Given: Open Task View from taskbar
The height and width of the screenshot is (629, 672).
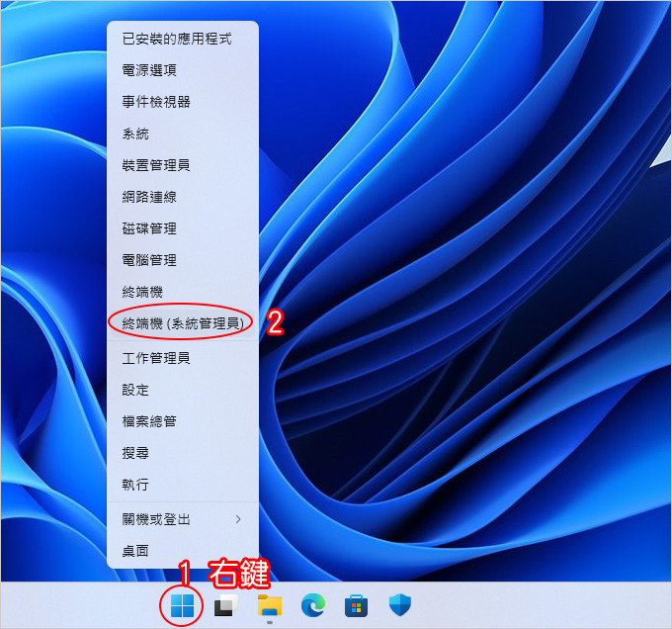Looking at the screenshot, I should point(226,605).
